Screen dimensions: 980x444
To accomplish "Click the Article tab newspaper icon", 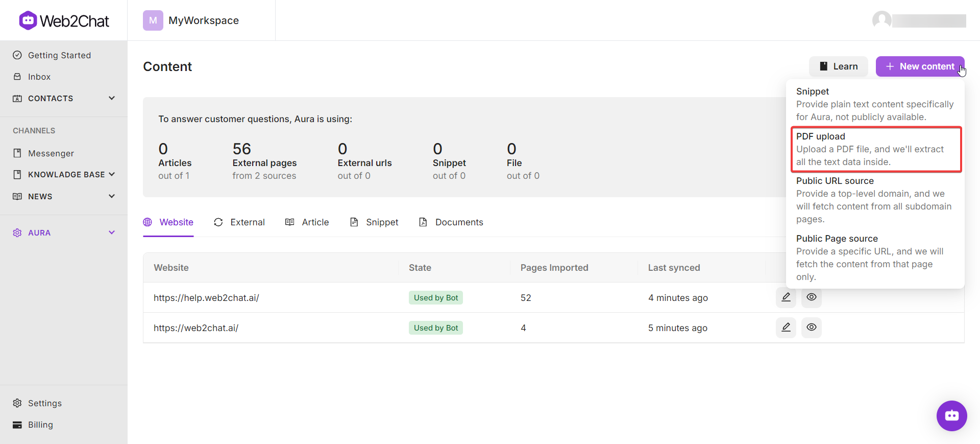I will pyautogui.click(x=290, y=222).
